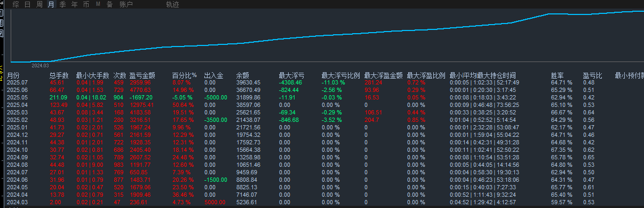Open the 币 currency tab
Image resolution: width=644 pixels, height=208 pixels.
[x=86, y=4]
